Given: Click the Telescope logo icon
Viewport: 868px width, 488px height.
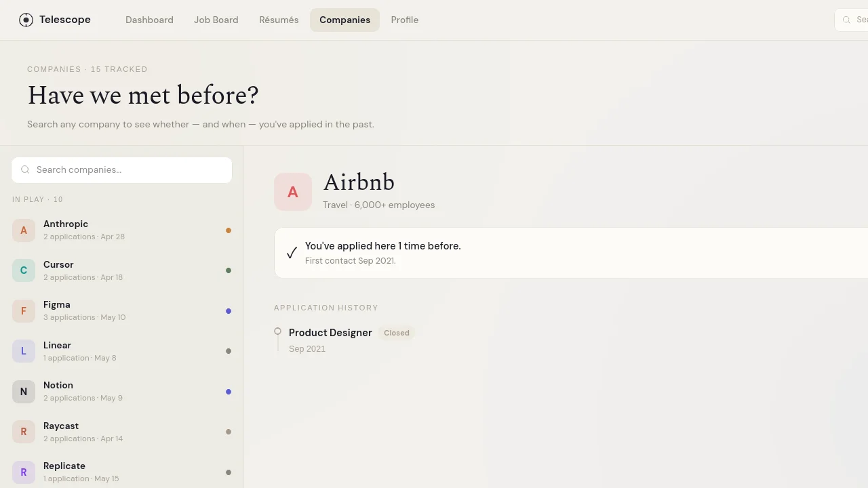Looking at the screenshot, I should click(26, 20).
